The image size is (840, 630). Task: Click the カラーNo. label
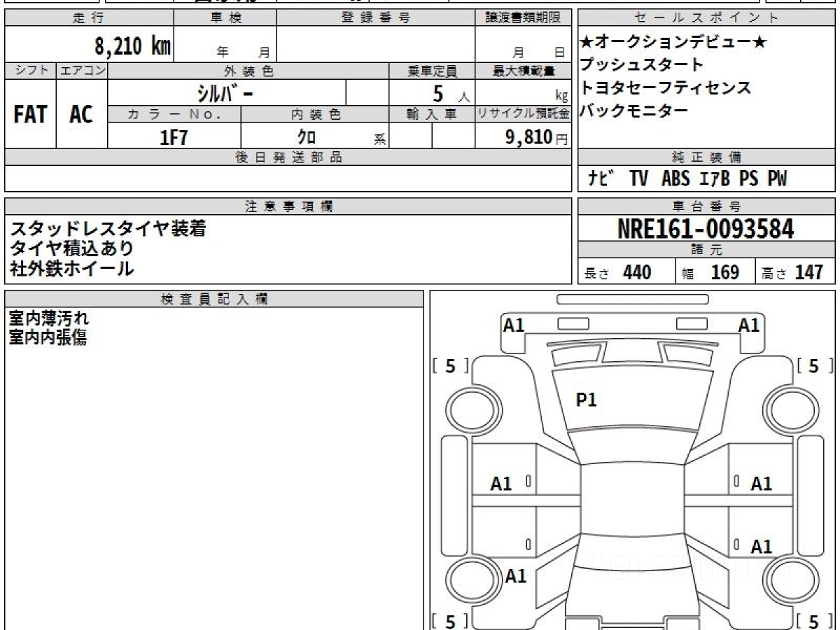click(174, 115)
